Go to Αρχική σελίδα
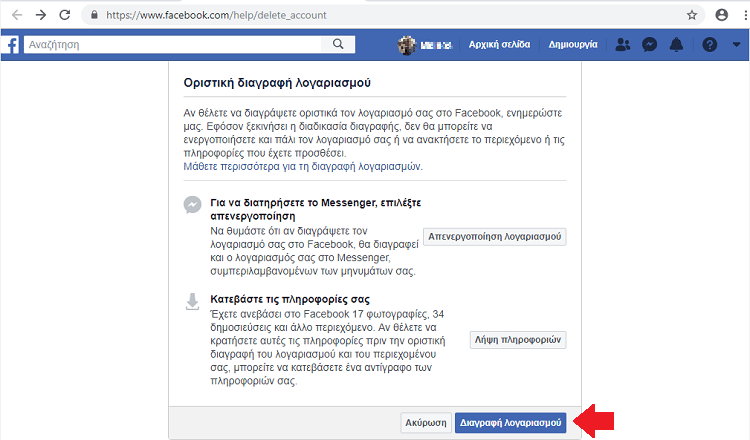Screen dimensions: 750x440 coord(499,44)
